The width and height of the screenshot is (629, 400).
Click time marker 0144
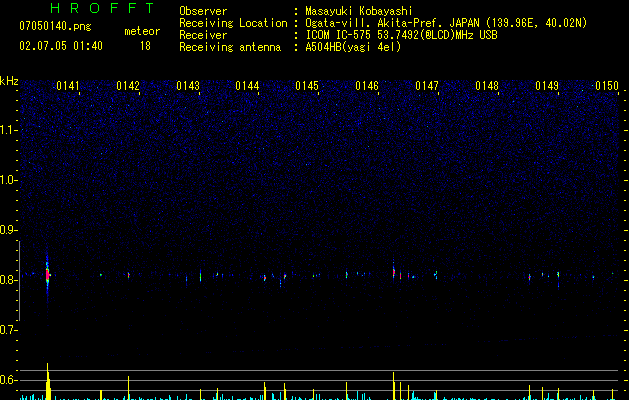tap(247, 86)
